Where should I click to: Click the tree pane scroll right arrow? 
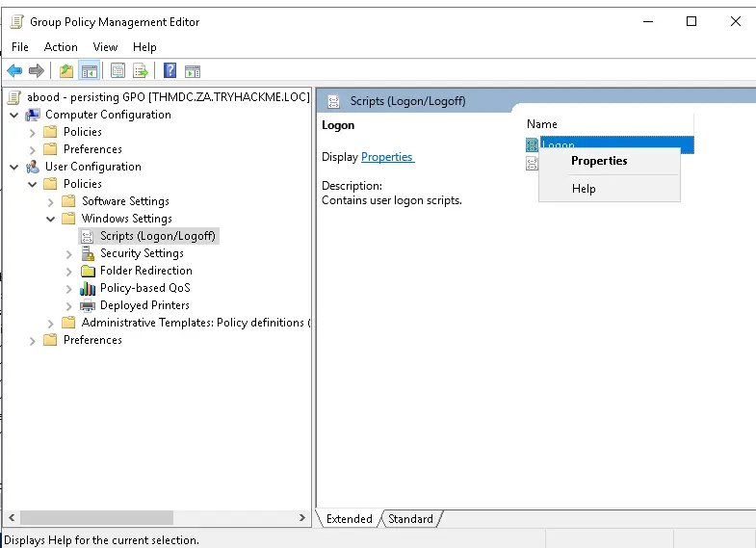[x=302, y=517]
